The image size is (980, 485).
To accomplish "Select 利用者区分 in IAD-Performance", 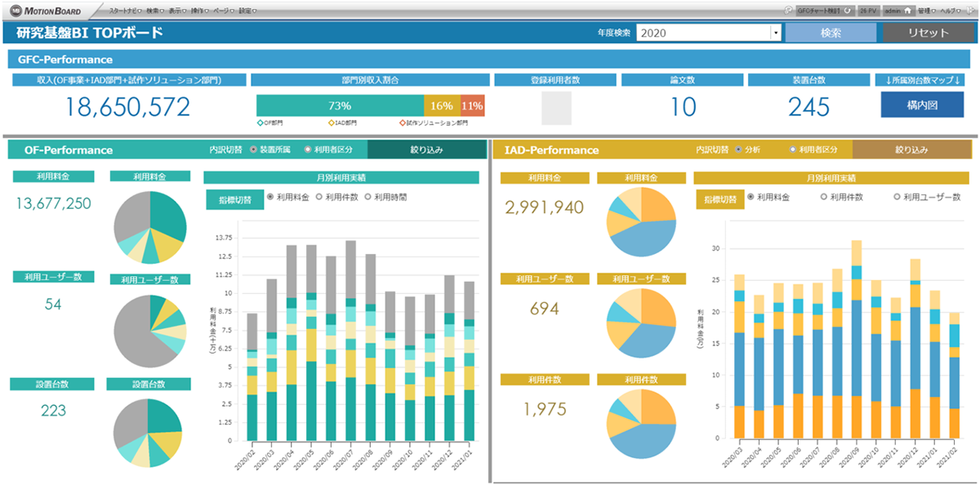I will [x=793, y=149].
